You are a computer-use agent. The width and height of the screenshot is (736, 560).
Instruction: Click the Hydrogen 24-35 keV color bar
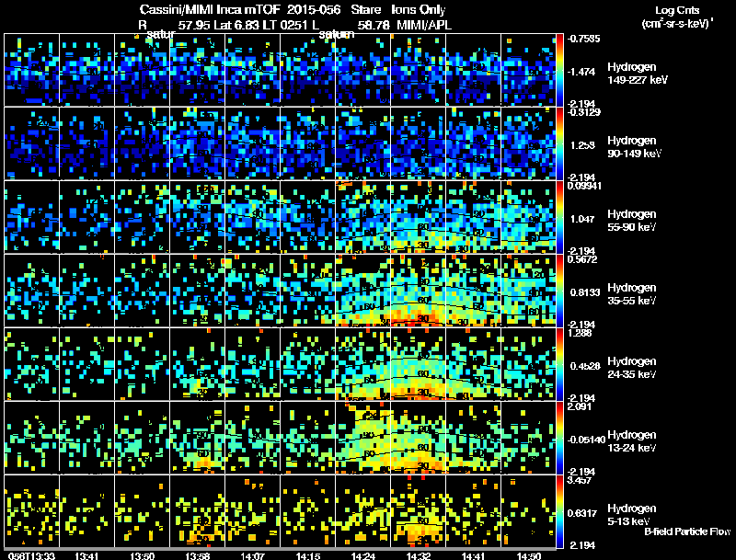[559, 364]
